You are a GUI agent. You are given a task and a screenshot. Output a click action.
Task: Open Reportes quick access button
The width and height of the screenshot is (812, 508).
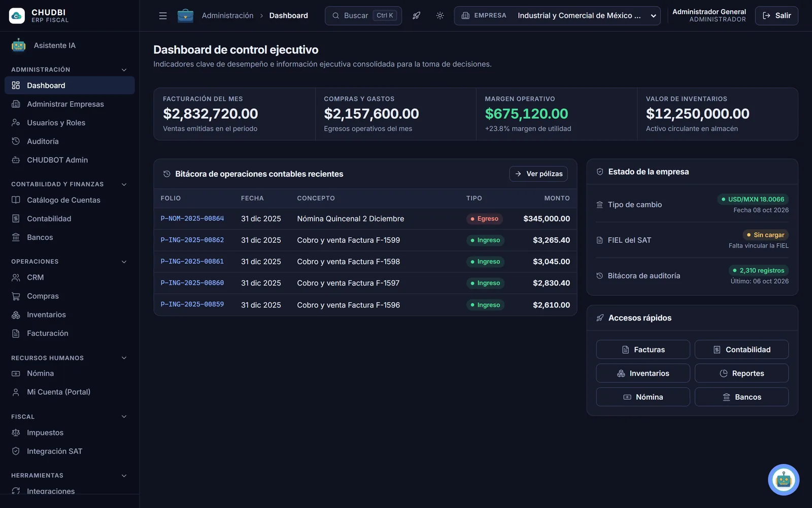coord(741,373)
